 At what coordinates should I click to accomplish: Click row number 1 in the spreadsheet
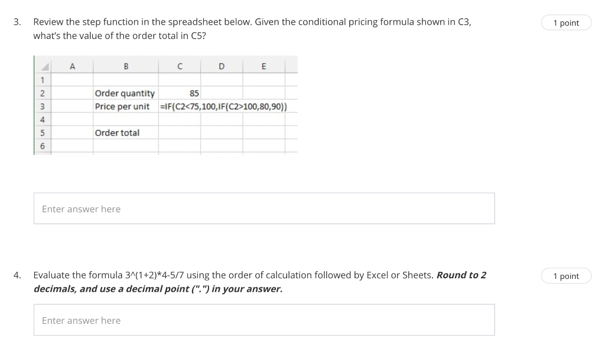click(x=43, y=79)
